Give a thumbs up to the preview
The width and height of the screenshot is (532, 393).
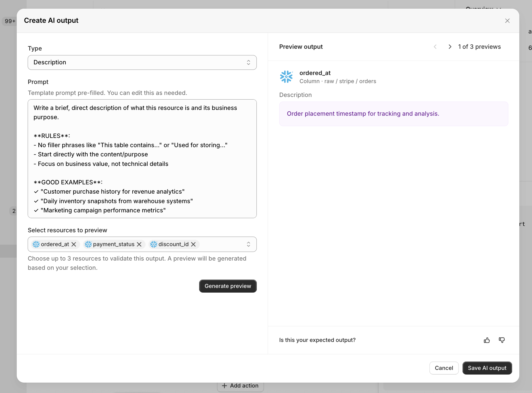pyautogui.click(x=487, y=340)
